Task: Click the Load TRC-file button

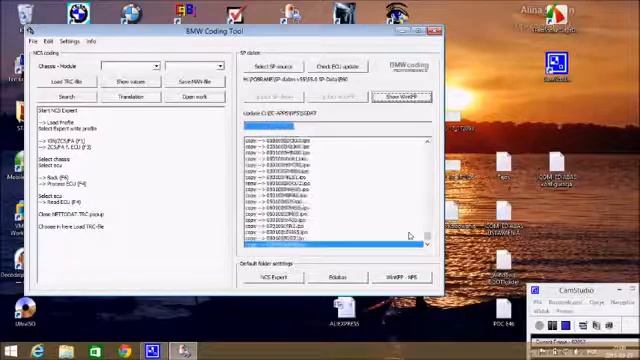Action: (67, 82)
